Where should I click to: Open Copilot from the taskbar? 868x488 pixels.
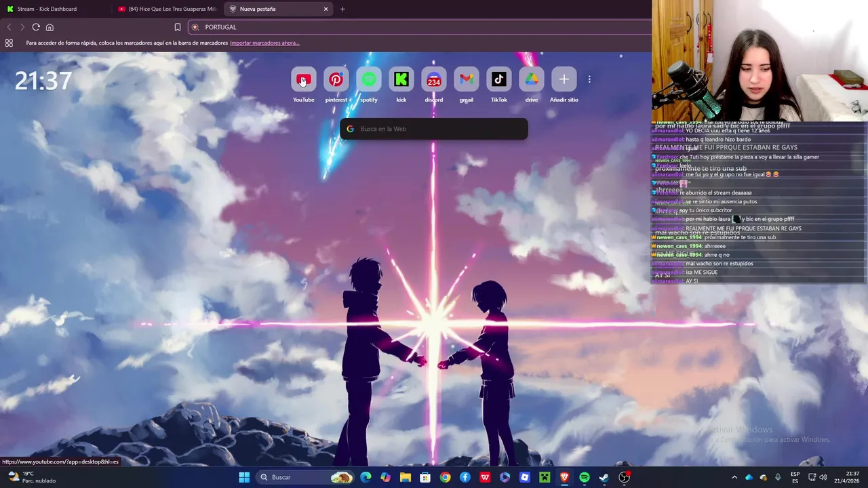coord(386,477)
